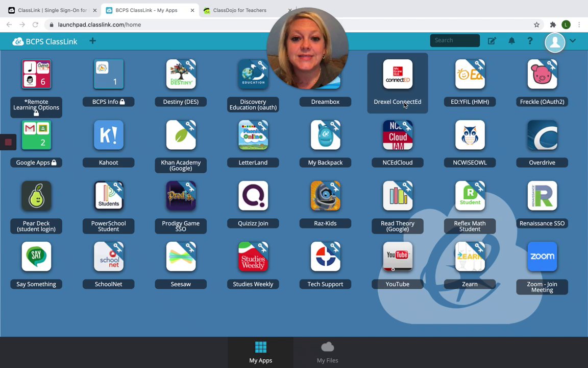Launch the Freckle pig icon app
This screenshot has width=588, height=368.
(542, 74)
